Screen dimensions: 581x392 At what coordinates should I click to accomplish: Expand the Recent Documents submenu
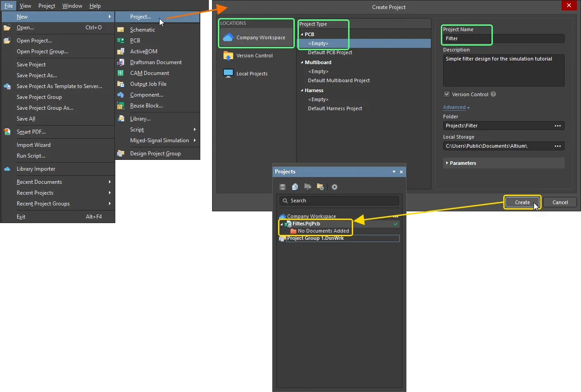tap(110, 182)
